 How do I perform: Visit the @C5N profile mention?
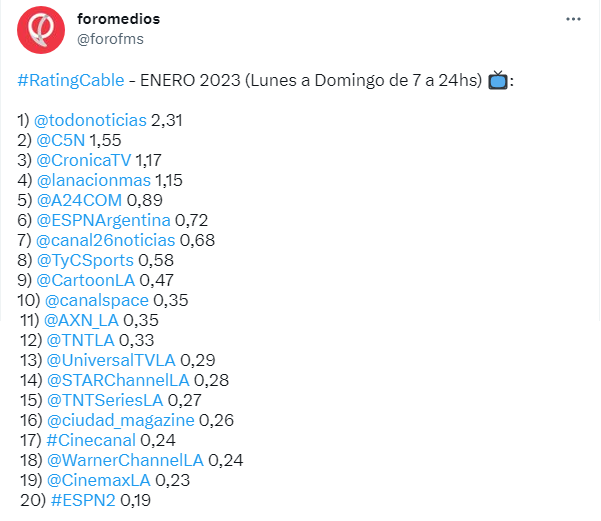coord(61,140)
